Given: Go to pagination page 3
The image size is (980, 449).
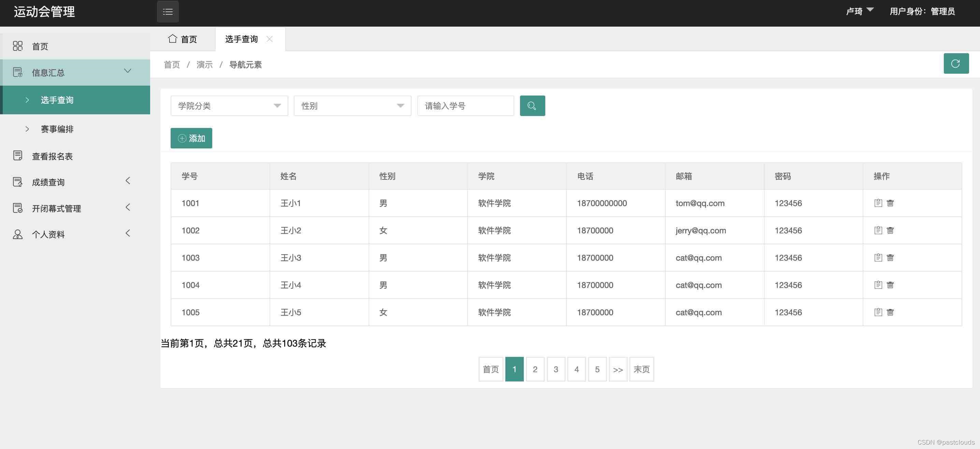Looking at the screenshot, I should 556,369.
